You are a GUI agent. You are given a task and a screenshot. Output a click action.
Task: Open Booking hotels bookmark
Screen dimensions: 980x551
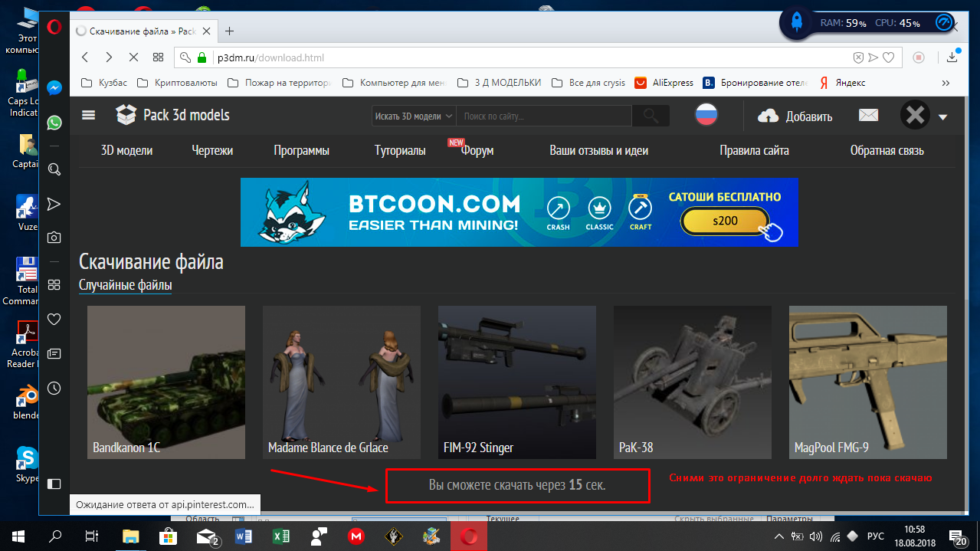pyautogui.click(x=755, y=83)
